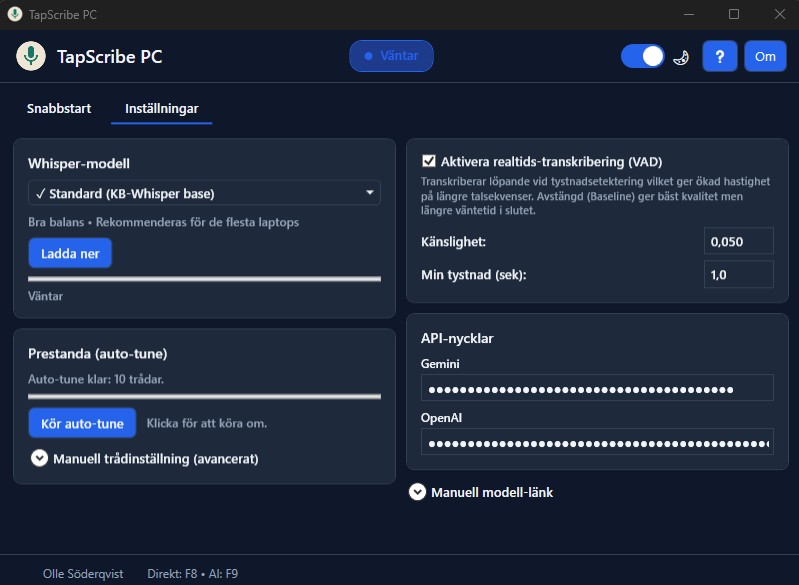Click the Ladda ner button
This screenshot has height=585, width=799.
click(70, 254)
